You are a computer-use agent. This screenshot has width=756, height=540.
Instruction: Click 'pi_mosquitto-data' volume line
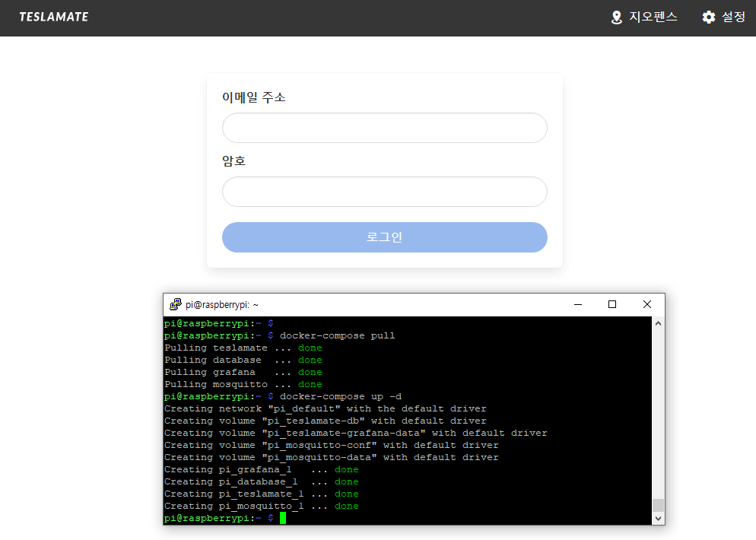pos(332,457)
